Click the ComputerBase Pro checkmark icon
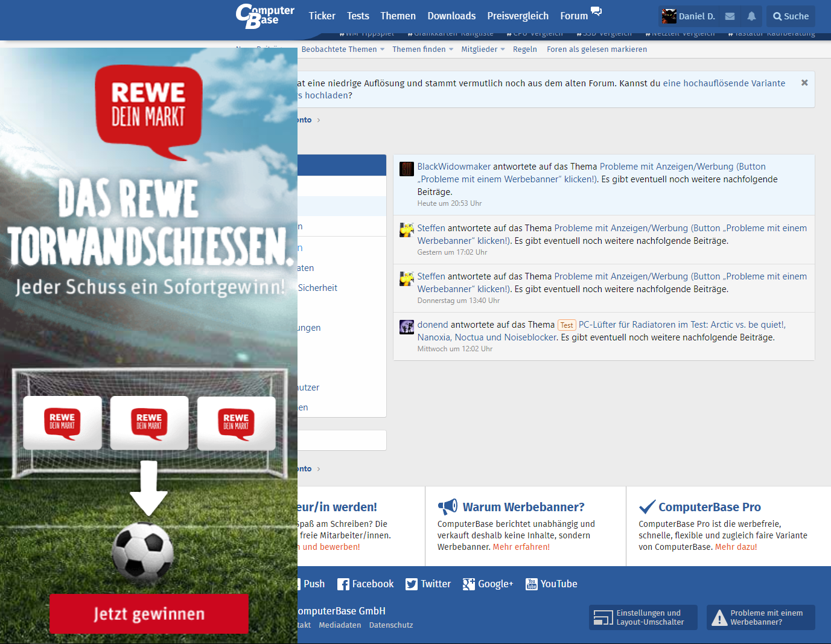The width and height of the screenshot is (831, 644). [647, 506]
